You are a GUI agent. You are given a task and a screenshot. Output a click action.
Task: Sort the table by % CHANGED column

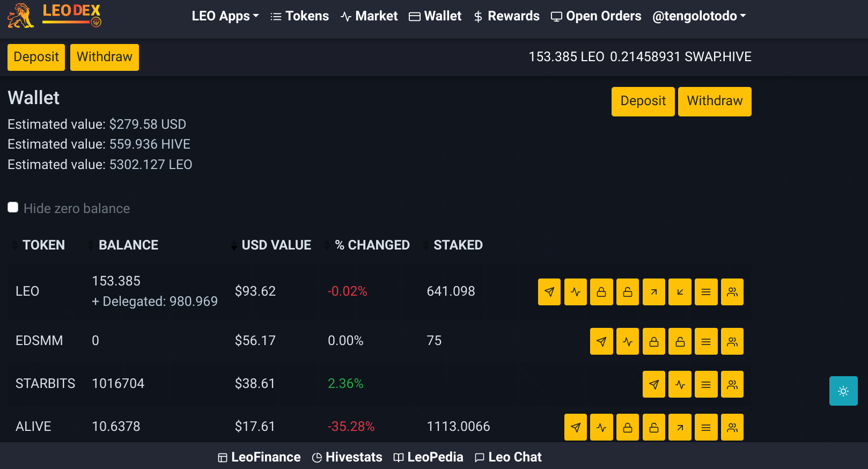click(x=372, y=245)
